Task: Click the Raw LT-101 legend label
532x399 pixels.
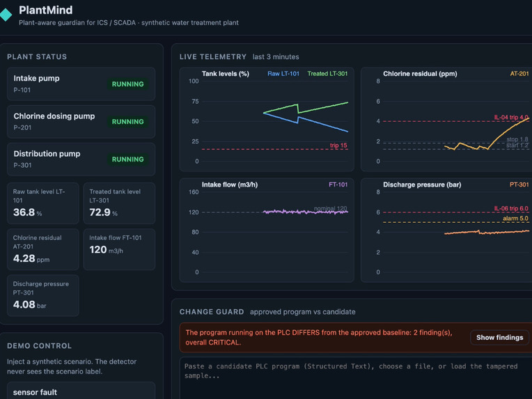Action: [x=283, y=74]
